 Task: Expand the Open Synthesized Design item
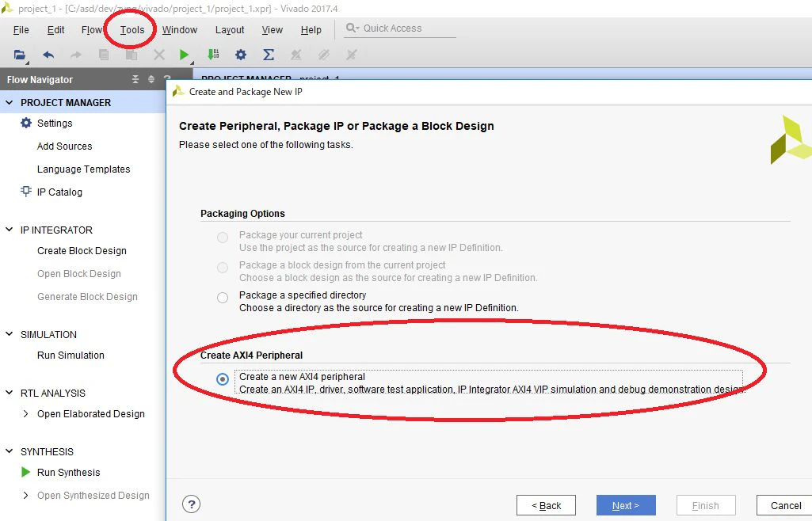pyautogui.click(x=26, y=496)
